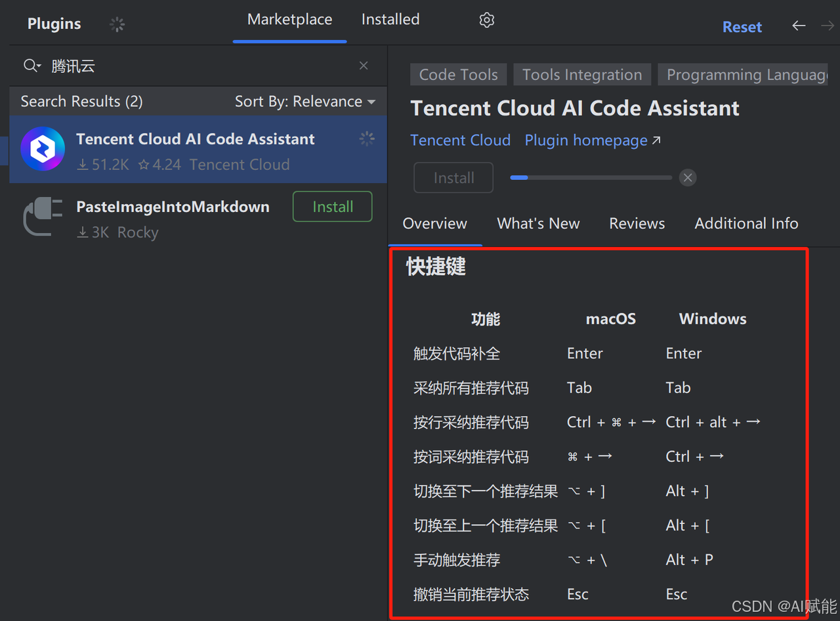Click the Tools Integration tag
Image resolution: width=840 pixels, height=621 pixels.
tap(582, 75)
